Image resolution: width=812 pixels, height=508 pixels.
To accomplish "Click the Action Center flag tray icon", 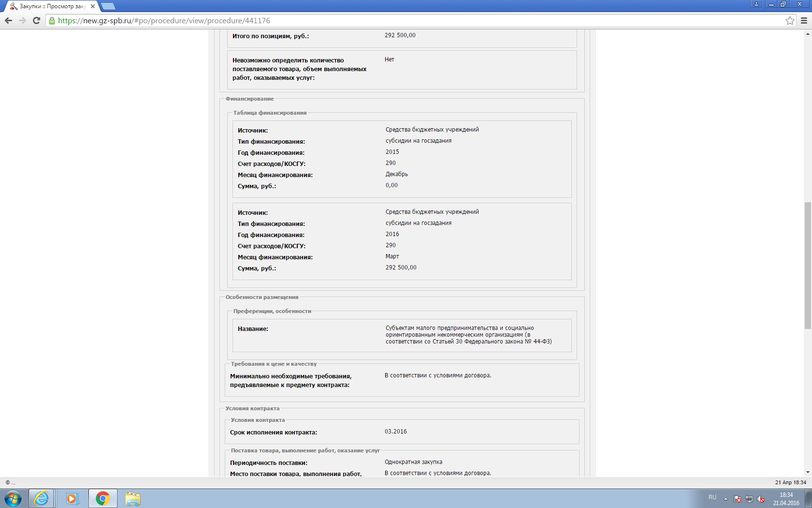I will point(738,499).
